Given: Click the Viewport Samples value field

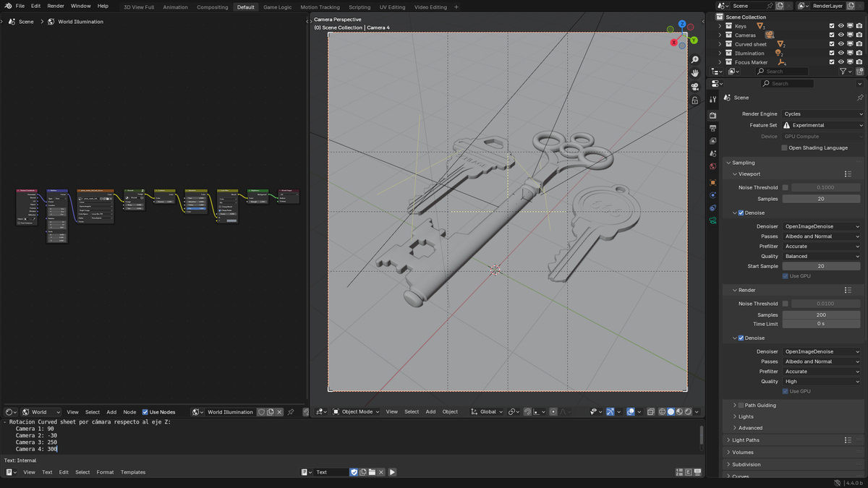Looking at the screenshot, I should (821, 198).
